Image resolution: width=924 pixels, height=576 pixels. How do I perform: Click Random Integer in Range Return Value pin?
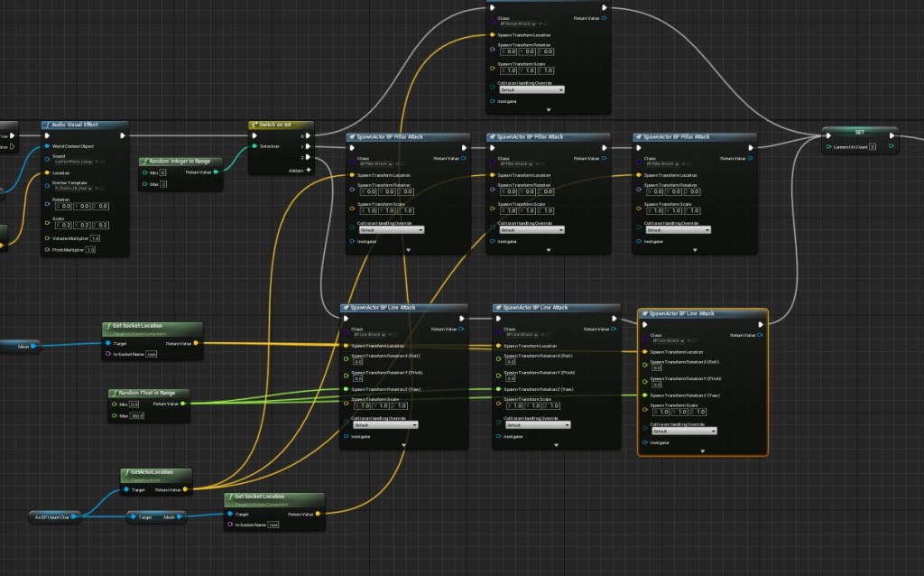(x=217, y=172)
